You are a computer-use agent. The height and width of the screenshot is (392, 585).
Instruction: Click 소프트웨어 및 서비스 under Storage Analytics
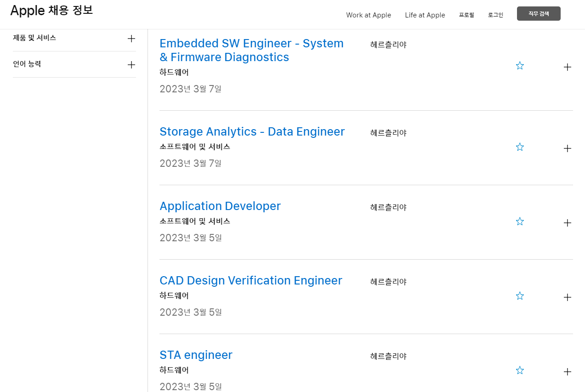[x=195, y=147]
